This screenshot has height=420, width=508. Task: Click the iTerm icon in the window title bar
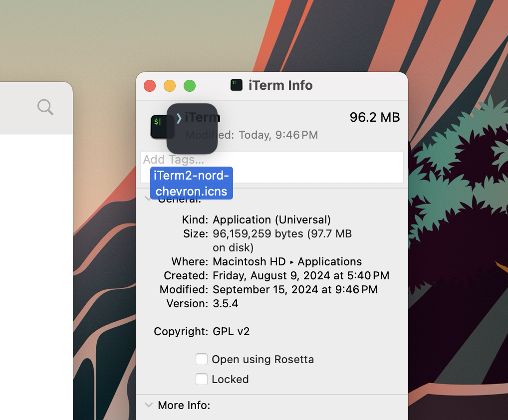tap(237, 85)
